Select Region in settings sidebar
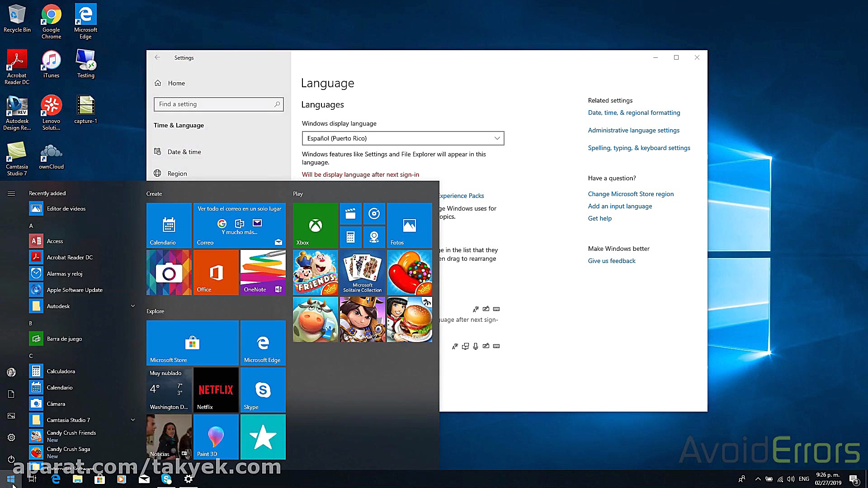This screenshot has width=868, height=488. [177, 174]
